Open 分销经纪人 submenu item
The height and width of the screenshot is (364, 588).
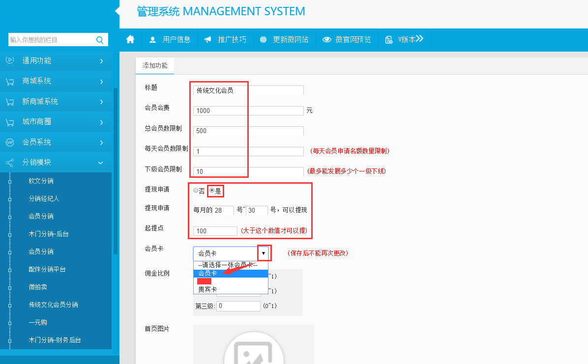click(44, 198)
